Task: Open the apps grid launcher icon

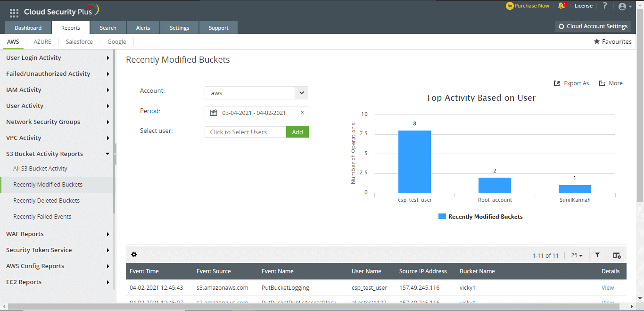Action: coord(14,13)
